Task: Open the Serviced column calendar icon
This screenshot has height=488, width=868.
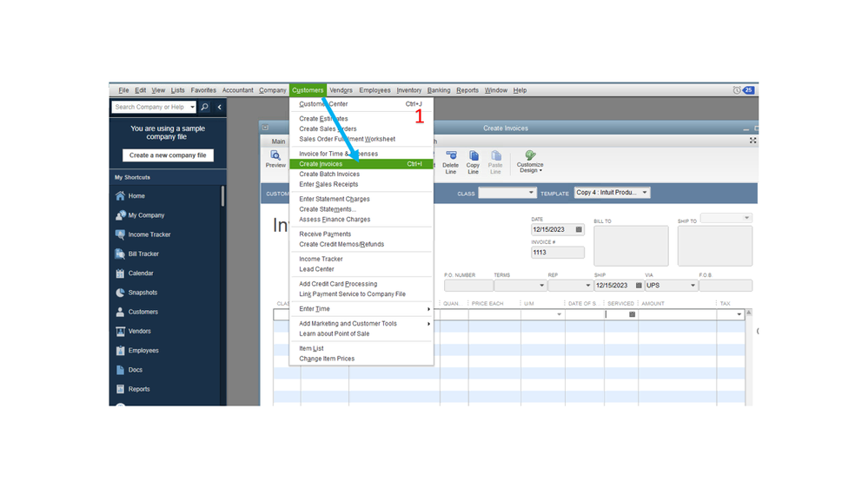Action: (x=633, y=314)
